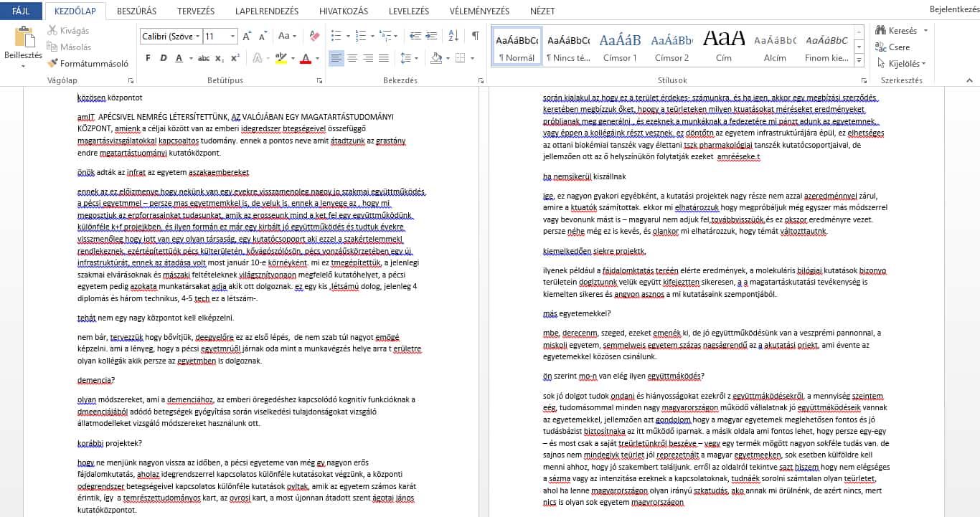Click the bulleted list icon
980x517 pixels.
click(x=336, y=36)
